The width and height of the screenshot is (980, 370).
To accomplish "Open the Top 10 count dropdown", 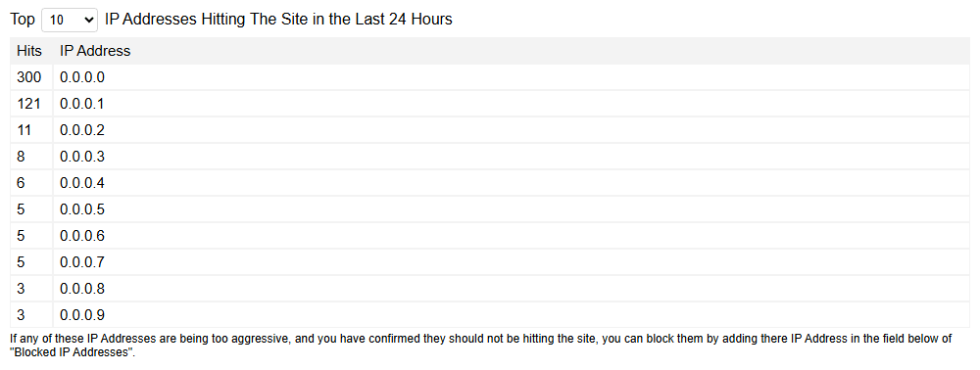I will click(70, 20).
